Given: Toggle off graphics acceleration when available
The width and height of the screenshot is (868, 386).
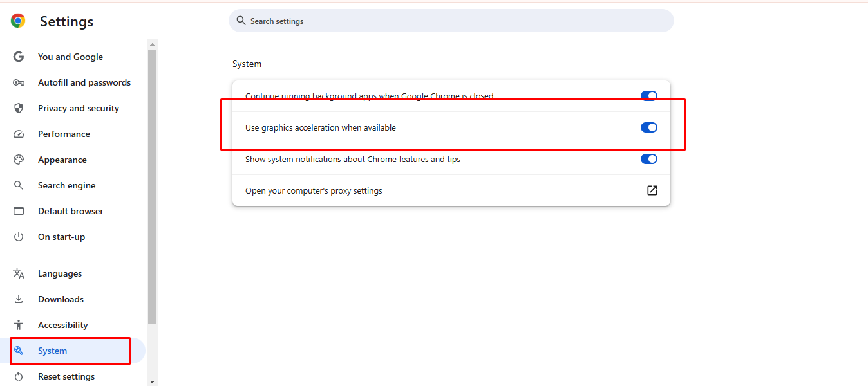Looking at the screenshot, I should pos(648,127).
